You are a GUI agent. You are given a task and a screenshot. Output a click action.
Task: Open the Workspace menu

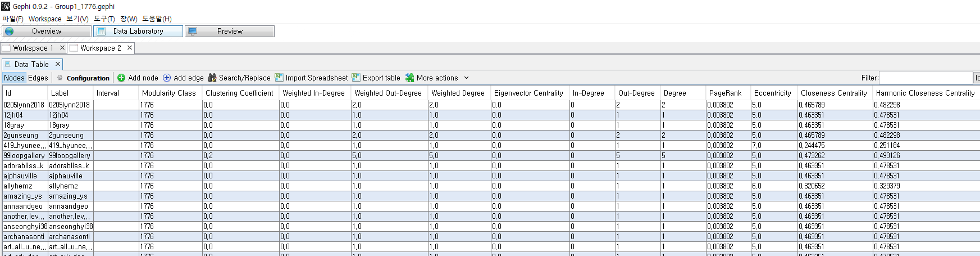tap(45, 19)
